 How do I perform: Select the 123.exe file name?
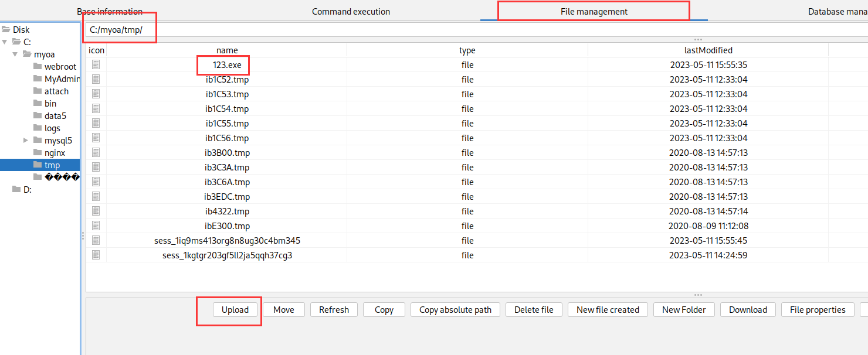click(x=227, y=65)
